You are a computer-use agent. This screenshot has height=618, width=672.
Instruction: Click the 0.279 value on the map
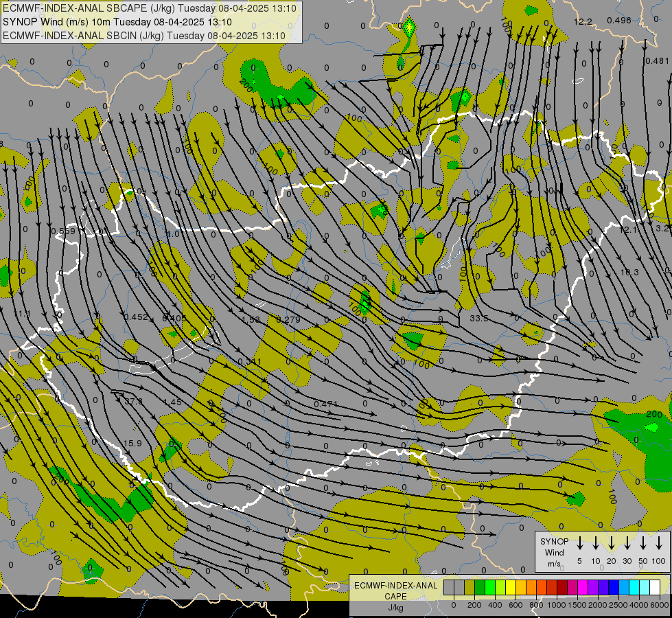[288, 319]
